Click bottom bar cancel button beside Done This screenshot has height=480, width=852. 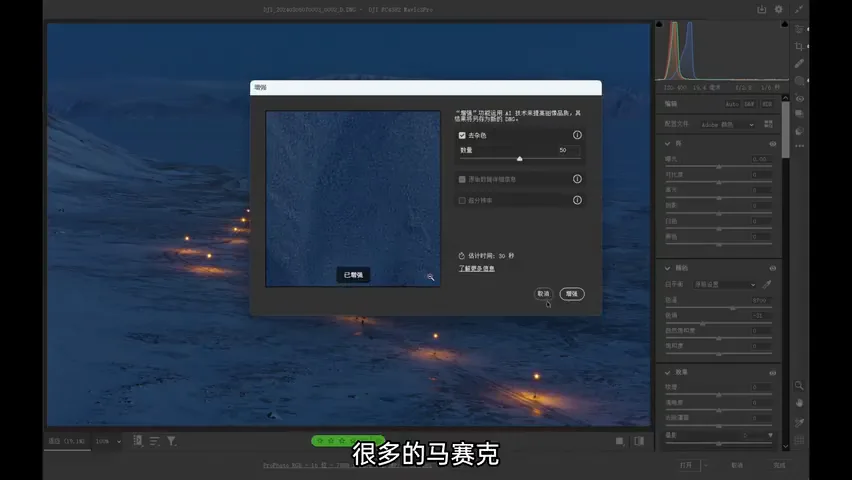737,465
